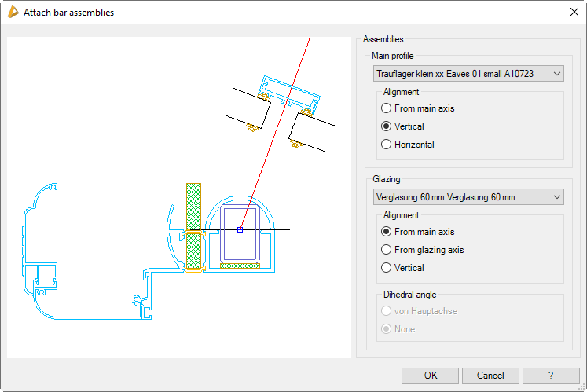This screenshot has height=392, width=587.
Task: Click the application logo in the title bar
Action: pyautogui.click(x=12, y=12)
